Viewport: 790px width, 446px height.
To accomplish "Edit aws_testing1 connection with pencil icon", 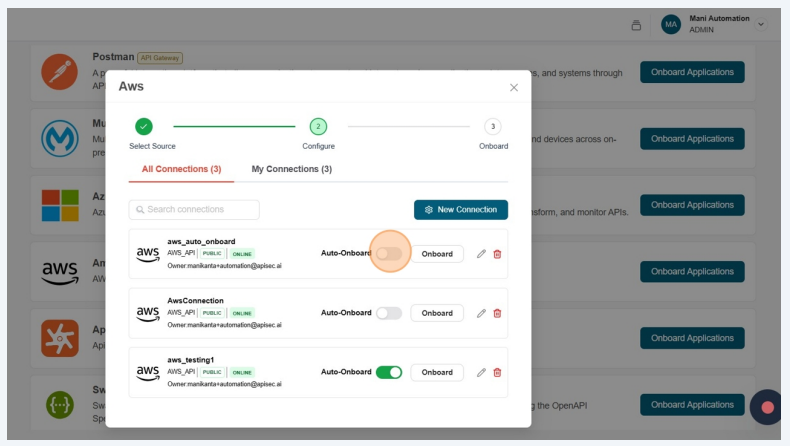I will [481, 372].
